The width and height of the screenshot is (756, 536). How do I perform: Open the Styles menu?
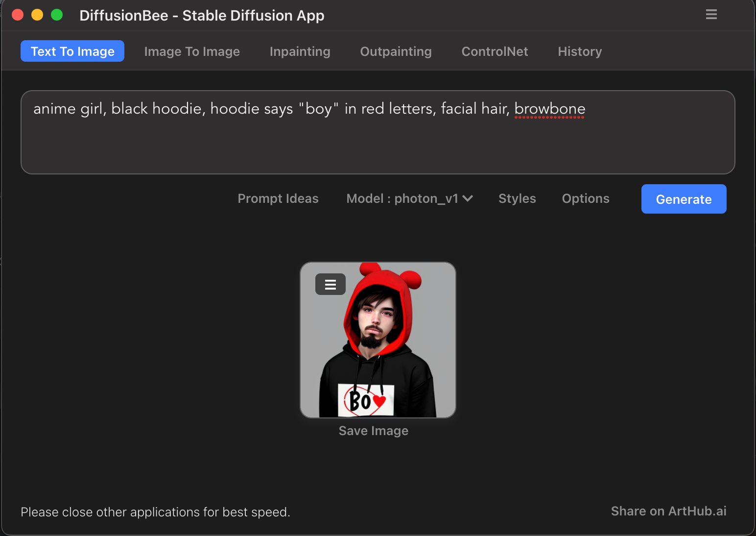tap(517, 198)
